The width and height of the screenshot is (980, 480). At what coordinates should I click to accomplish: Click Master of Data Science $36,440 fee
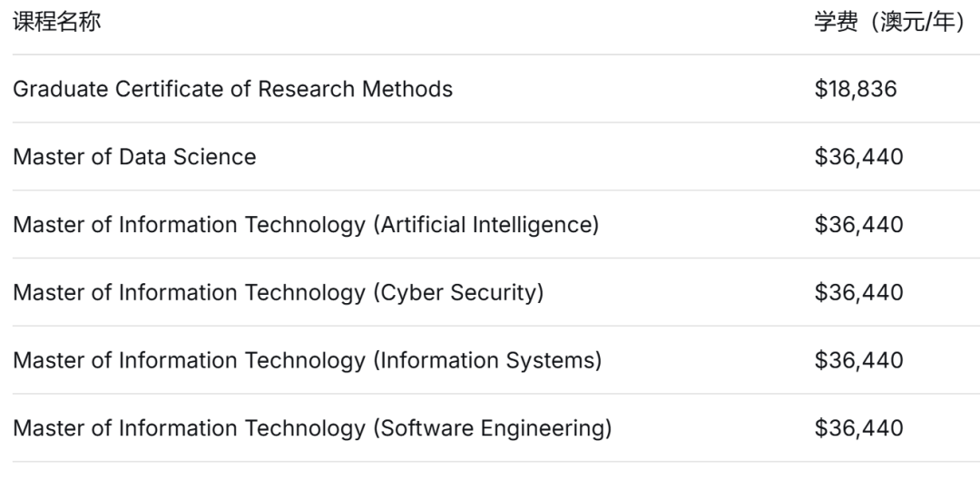coord(858,157)
